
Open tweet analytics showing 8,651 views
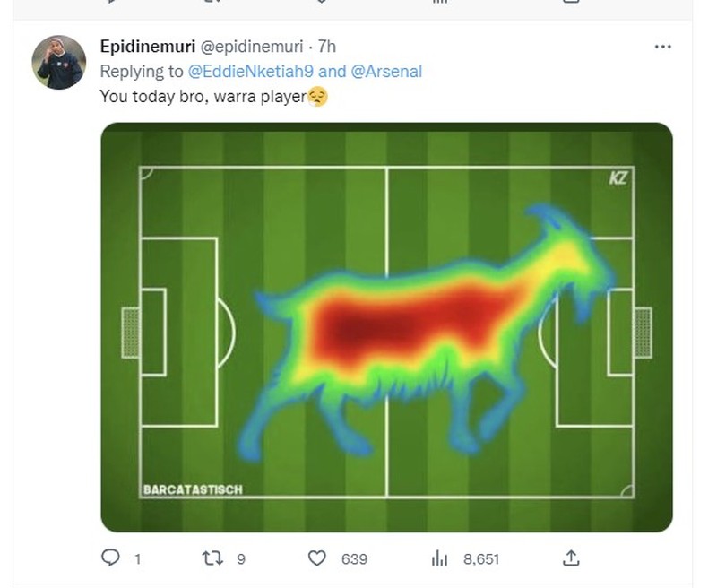[x=438, y=557]
